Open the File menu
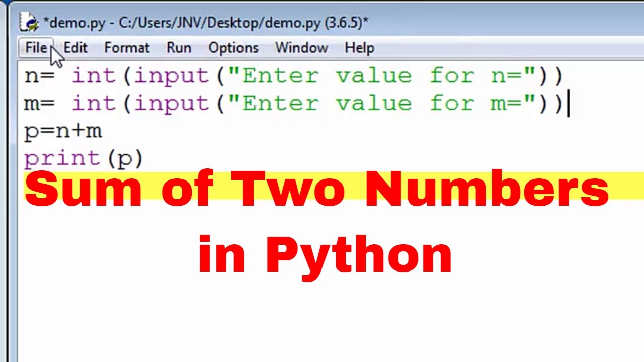 click(36, 48)
